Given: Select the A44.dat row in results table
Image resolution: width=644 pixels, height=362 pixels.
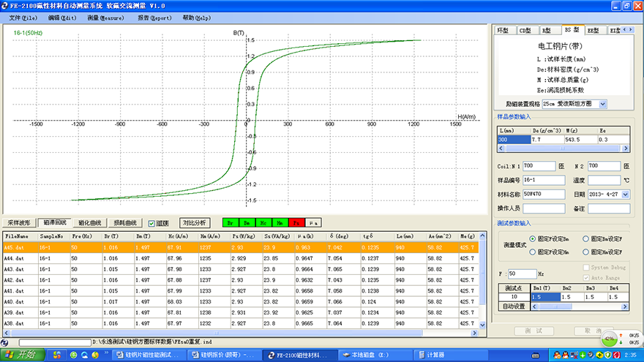Looking at the screenshot, I should [x=241, y=259].
